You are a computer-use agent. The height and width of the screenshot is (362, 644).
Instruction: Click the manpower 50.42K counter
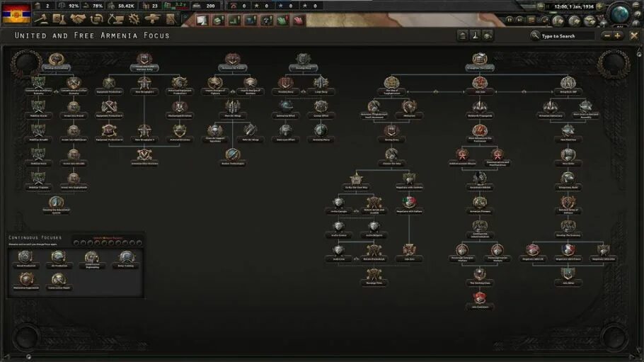point(121,6)
